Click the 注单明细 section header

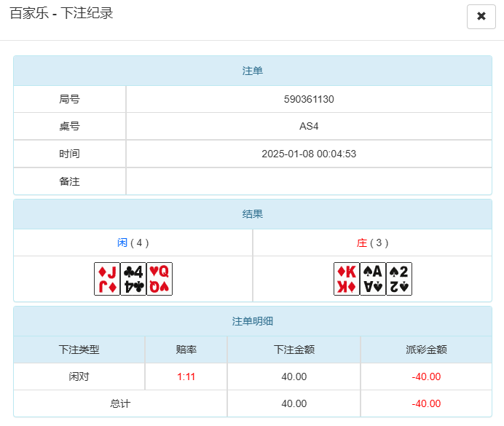[x=252, y=321]
